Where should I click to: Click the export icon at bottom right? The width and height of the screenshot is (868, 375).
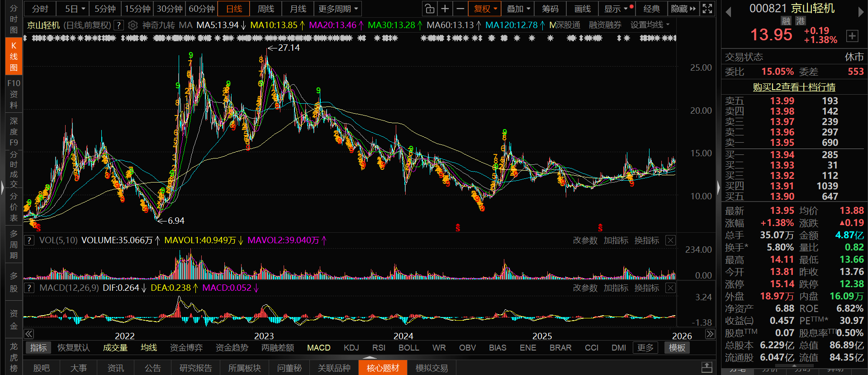707,367
